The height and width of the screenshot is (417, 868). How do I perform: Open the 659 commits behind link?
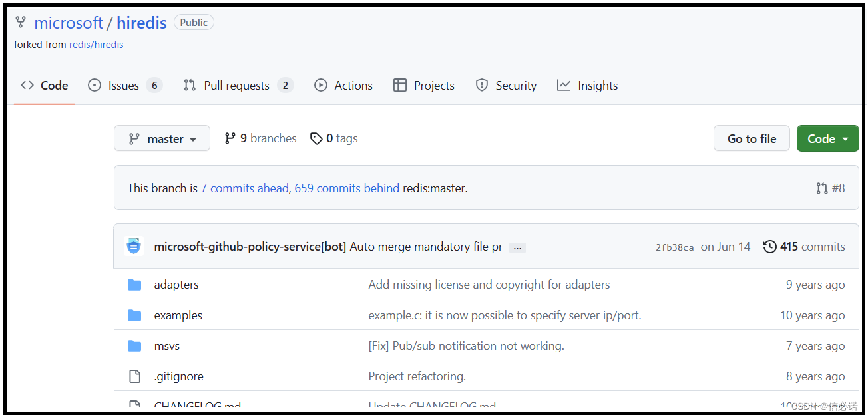[347, 188]
